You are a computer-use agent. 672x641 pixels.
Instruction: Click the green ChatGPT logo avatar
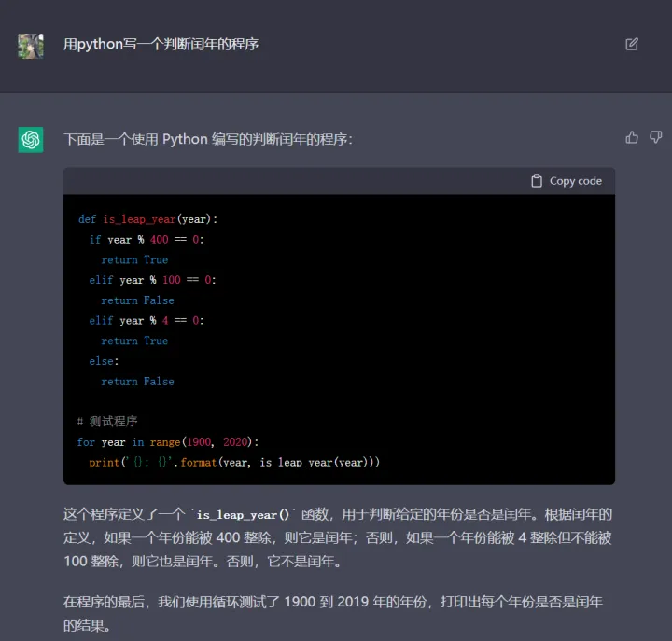[x=31, y=139]
